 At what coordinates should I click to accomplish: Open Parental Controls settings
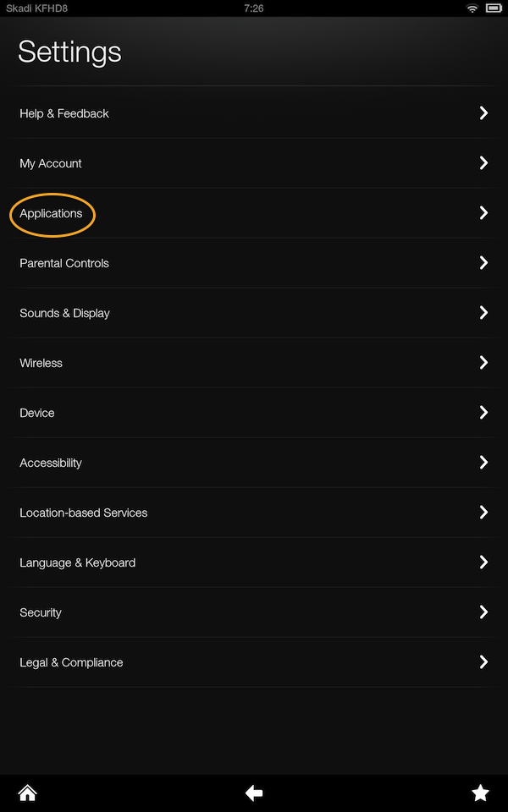(x=254, y=263)
